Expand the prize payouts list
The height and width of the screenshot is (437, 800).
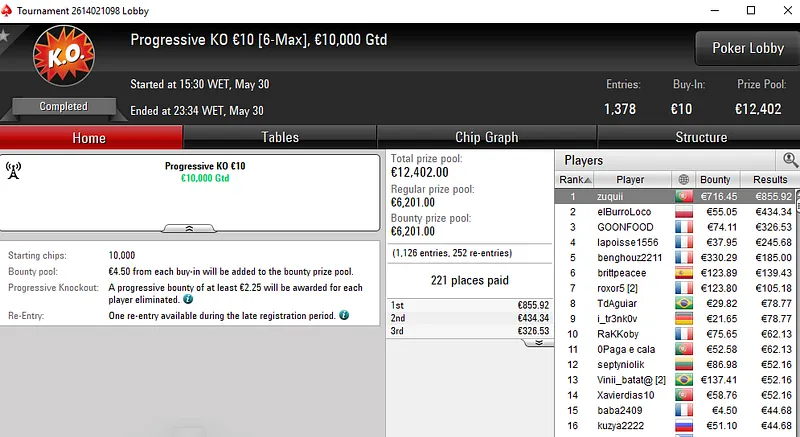pos(537,342)
